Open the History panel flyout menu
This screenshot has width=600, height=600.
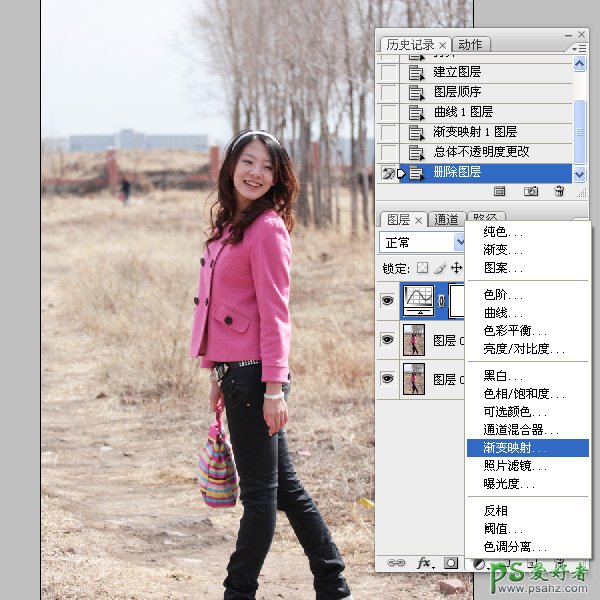tap(580, 46)
